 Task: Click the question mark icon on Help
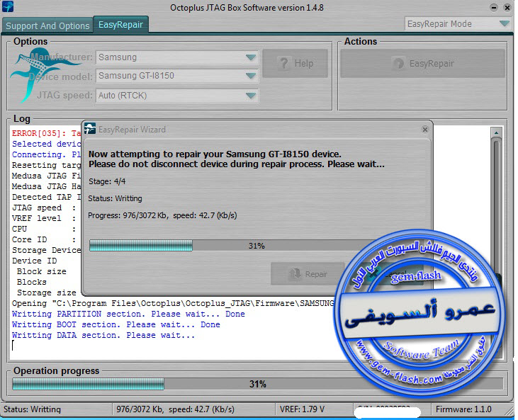283,63
